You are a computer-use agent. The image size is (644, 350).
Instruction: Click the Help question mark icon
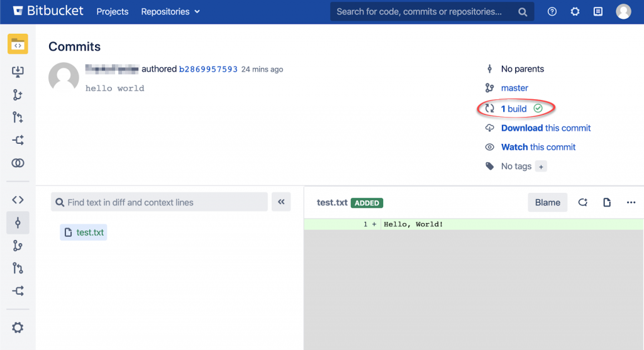pos(552,11)
